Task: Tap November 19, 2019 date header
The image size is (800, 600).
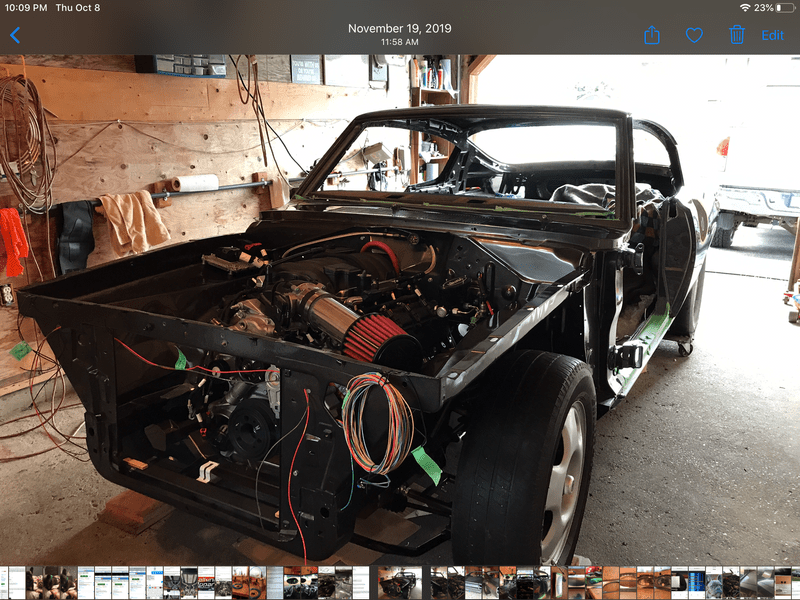Action: tap(399, 28)
